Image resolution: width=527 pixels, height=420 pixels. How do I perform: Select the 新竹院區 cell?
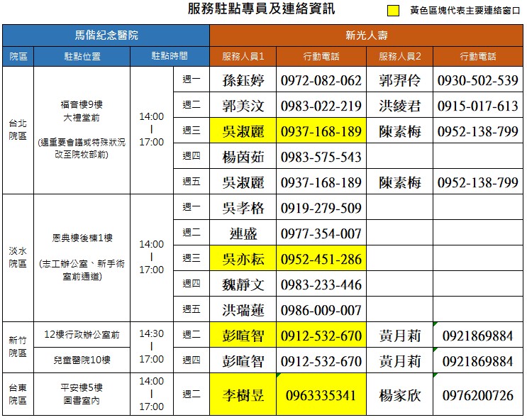18,347
